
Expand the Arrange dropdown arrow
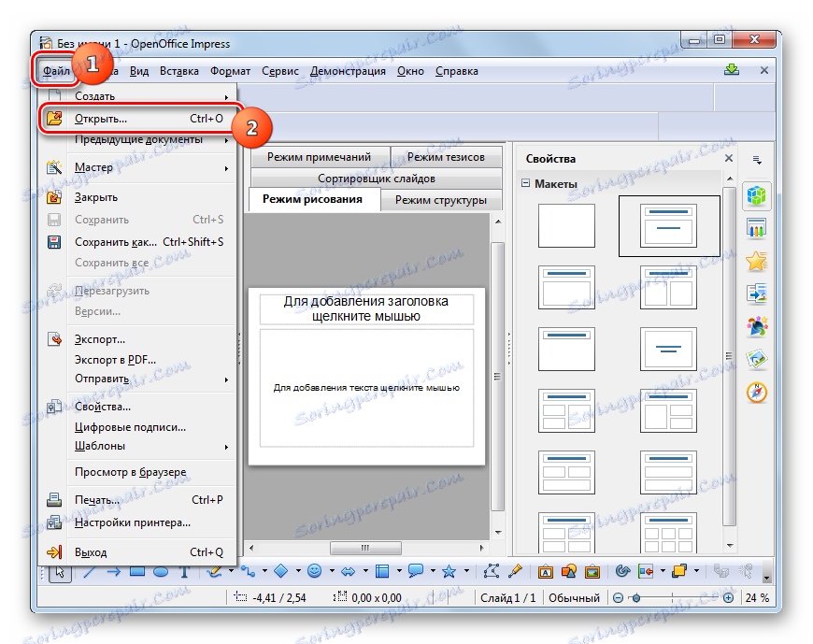(x=696, y=571)
